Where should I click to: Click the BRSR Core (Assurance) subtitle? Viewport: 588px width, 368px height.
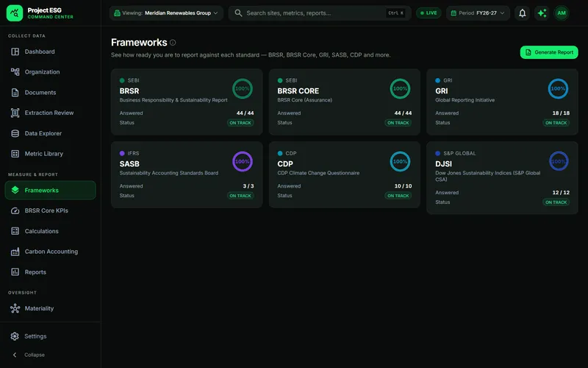click(304, 100)
